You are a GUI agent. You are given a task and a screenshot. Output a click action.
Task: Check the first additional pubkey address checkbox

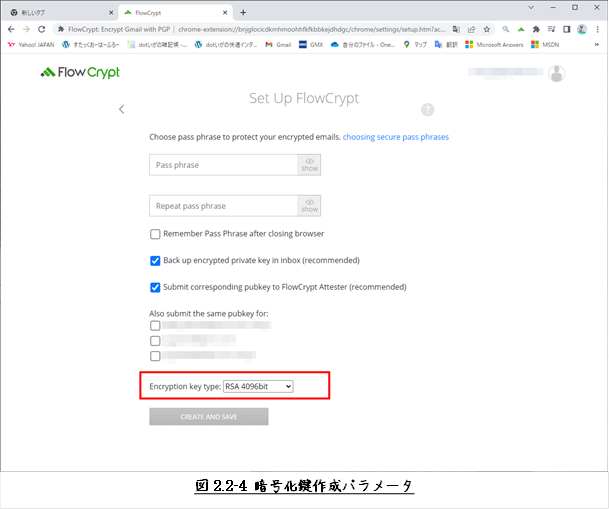click(155, 326)
